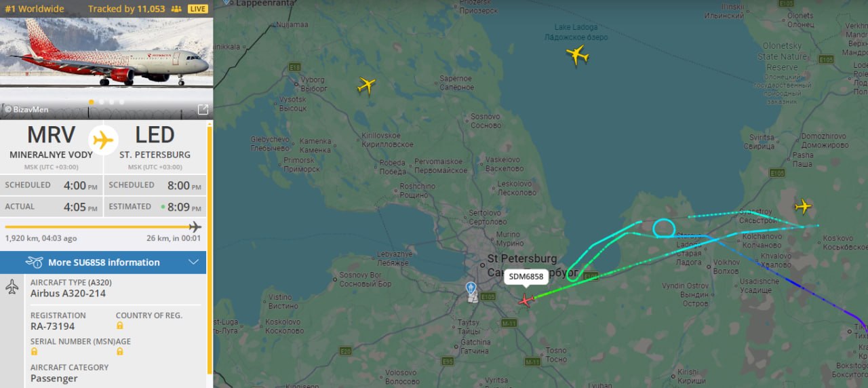Select the yellow plane over Lake Ladoga
Image resolution: width=868 pixels, height=388 pixels.
pyautogui.click(x=577, y=55)
